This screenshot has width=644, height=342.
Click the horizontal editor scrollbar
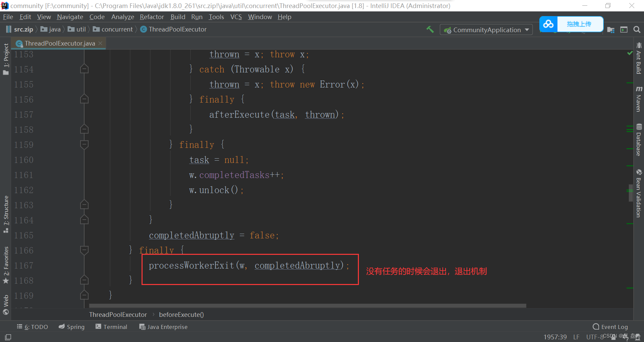coord(308,306)
